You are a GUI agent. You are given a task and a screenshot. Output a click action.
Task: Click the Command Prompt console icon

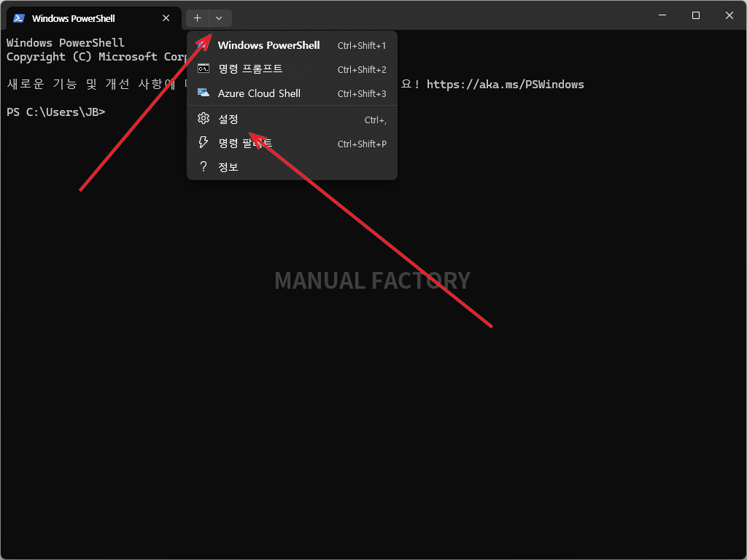[x=204, y=69]
